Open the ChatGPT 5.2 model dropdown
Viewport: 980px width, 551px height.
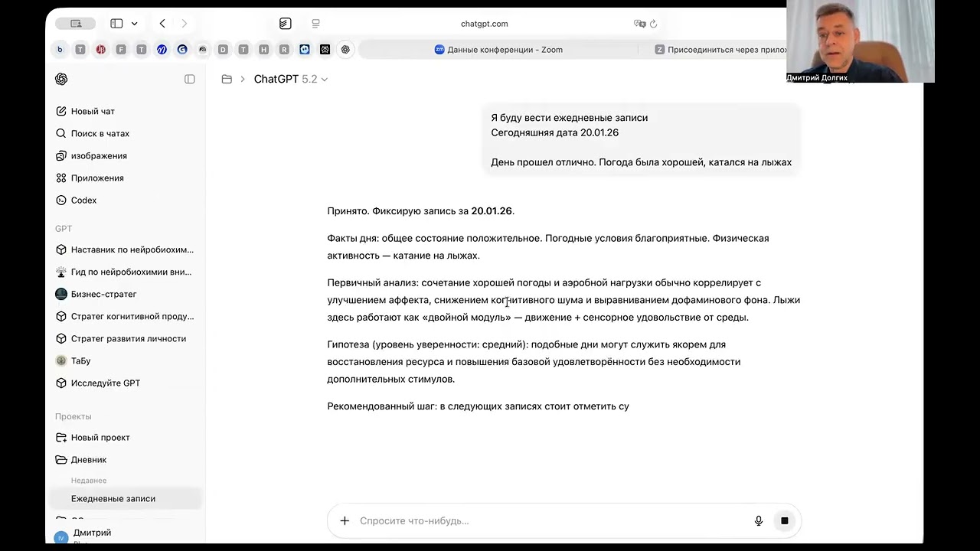(x=291, y=79)
